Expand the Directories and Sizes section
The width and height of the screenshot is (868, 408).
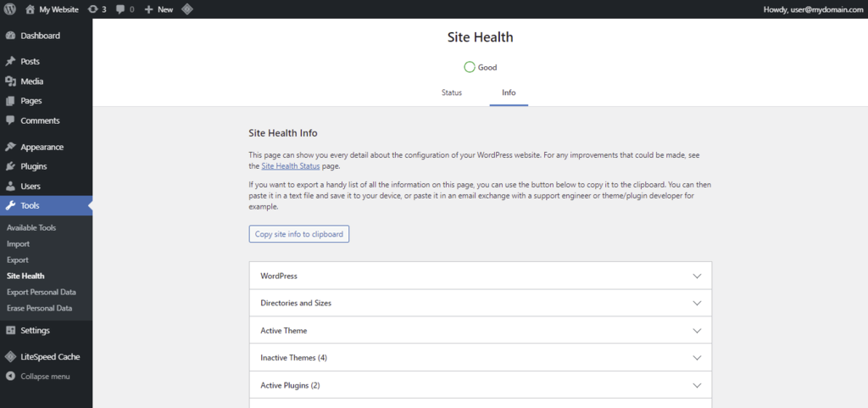point(480,303)
